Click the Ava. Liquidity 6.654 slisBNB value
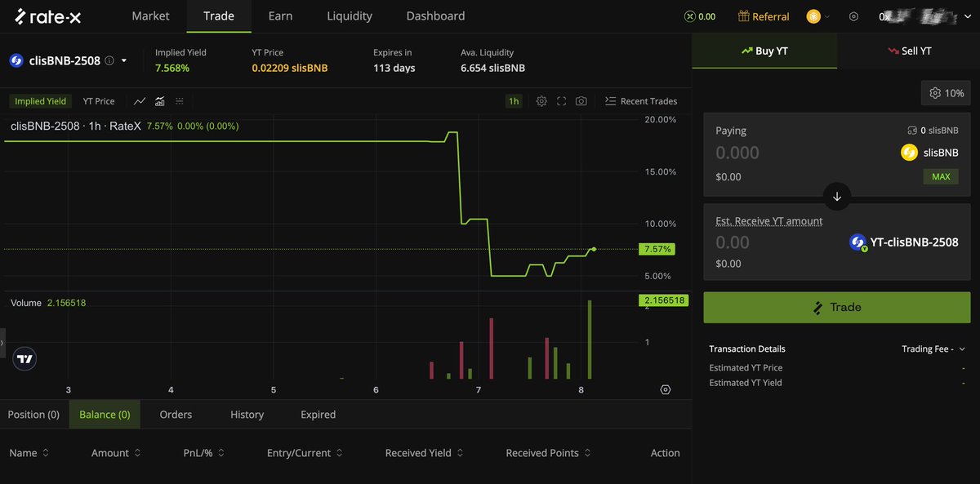 pyautogui.click(x=492, y=68)
